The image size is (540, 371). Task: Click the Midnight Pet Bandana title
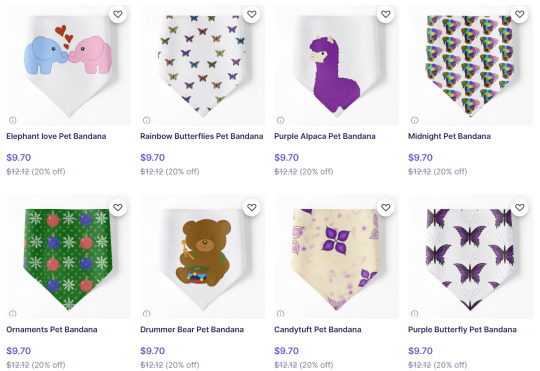(449, 136)
